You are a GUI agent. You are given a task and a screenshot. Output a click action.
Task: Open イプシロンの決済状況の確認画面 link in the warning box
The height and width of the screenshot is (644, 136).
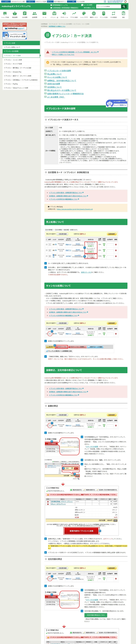[x=74, y=52]
